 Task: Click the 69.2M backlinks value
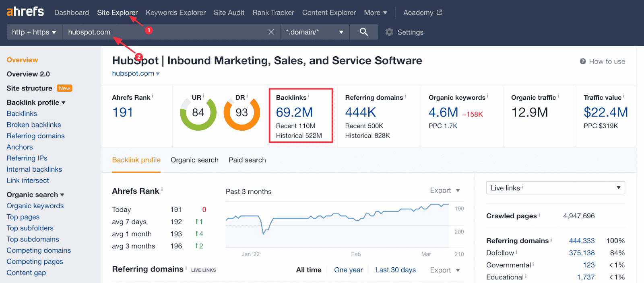pyautogui.click(x=294, y=112)
